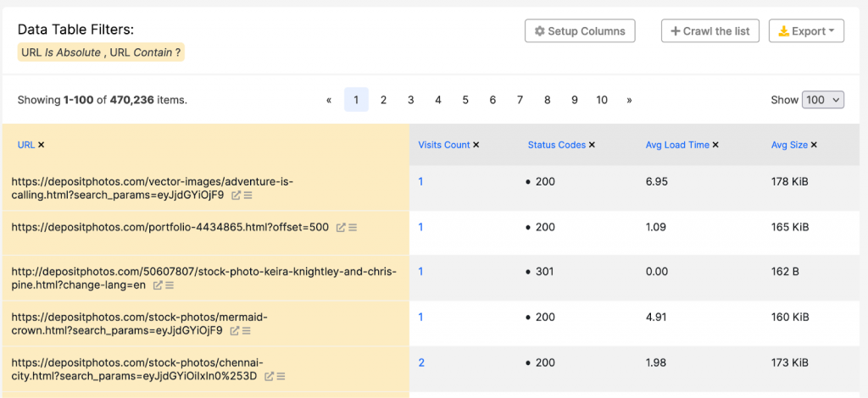Go to page 4
868x398 pixels.
(x=438, y=100)
